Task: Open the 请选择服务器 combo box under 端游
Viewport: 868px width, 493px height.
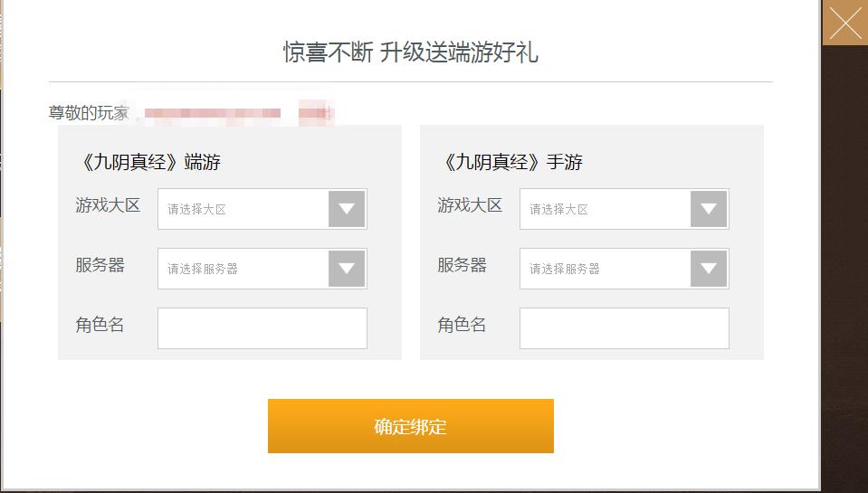Action: 262,269
